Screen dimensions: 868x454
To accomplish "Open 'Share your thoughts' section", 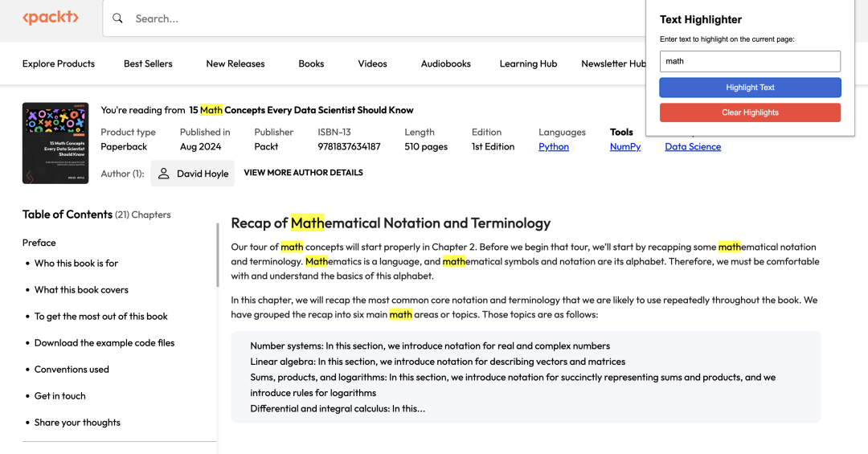I will (x=77, y=423).
